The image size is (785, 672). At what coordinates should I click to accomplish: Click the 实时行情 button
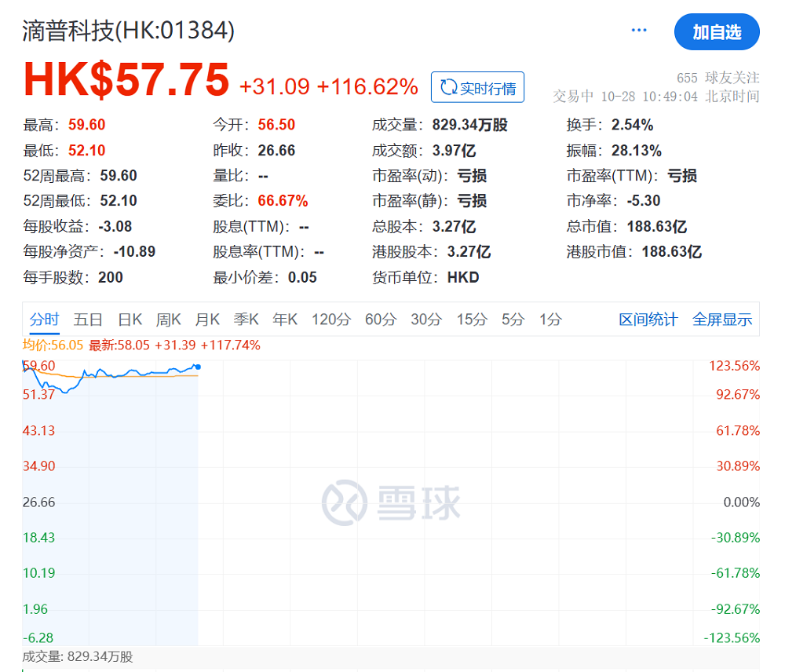(477, 87)
